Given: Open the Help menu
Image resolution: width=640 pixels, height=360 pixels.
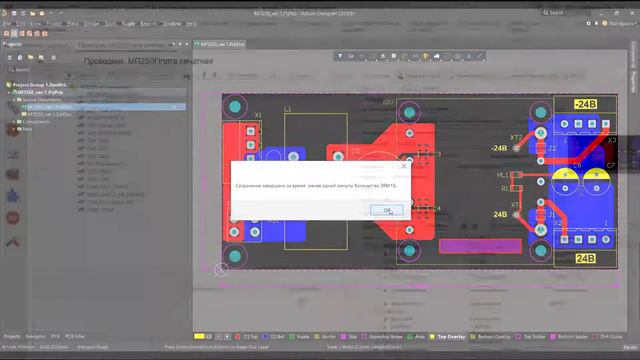Looking at the screenshot, I should click(191, 24).
